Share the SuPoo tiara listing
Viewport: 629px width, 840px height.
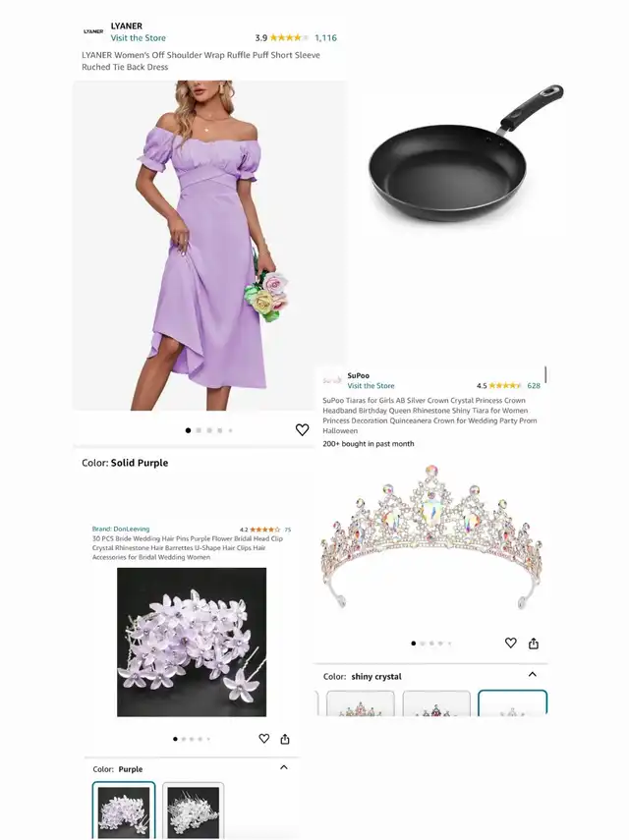[x=534, y=644]
